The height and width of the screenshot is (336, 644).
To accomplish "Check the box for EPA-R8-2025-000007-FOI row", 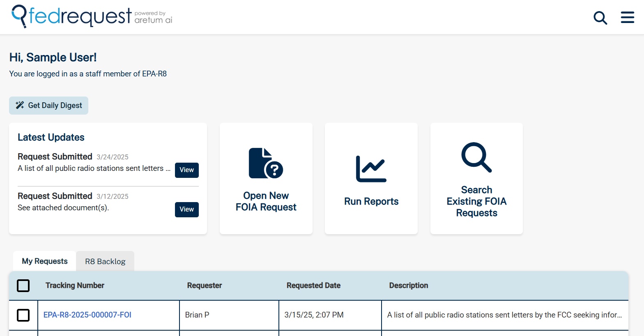I will 23,315.
